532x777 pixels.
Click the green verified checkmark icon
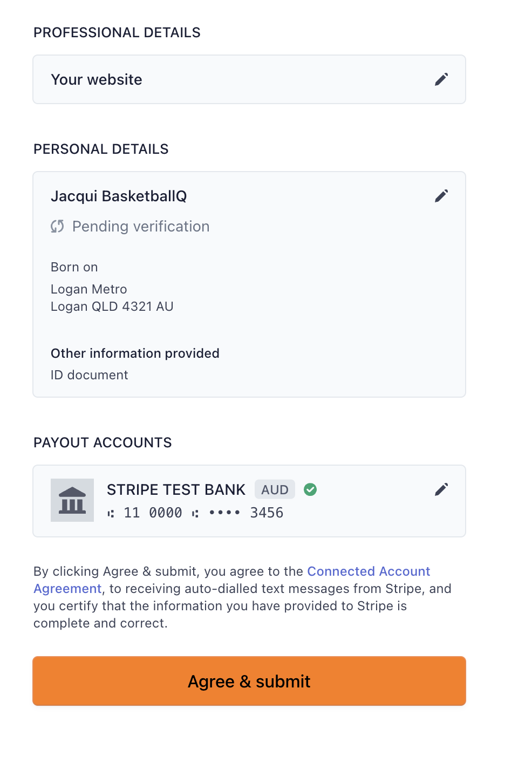pyautogui.click(x=310, y=489)
